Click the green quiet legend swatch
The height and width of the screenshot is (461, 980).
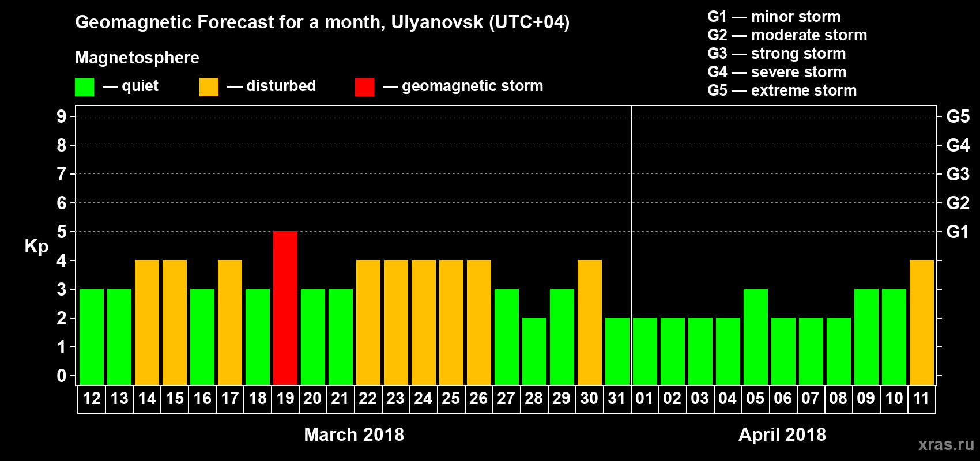click(84, 87)
